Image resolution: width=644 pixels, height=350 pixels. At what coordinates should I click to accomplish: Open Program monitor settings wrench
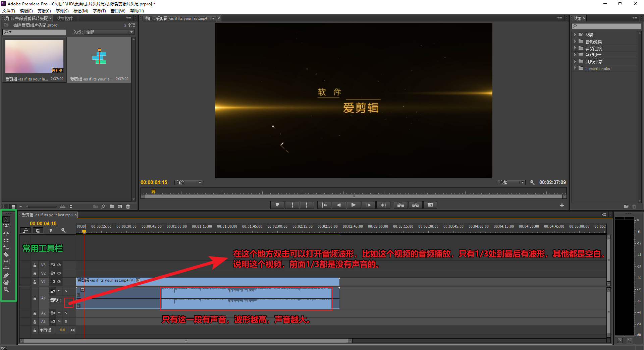[x=532, y=182]
